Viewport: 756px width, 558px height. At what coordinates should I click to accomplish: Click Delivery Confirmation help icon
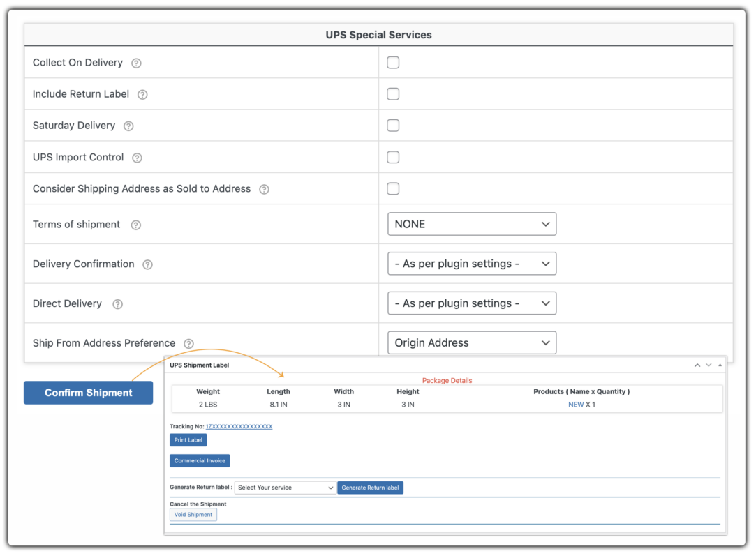(x=147, y=264)
